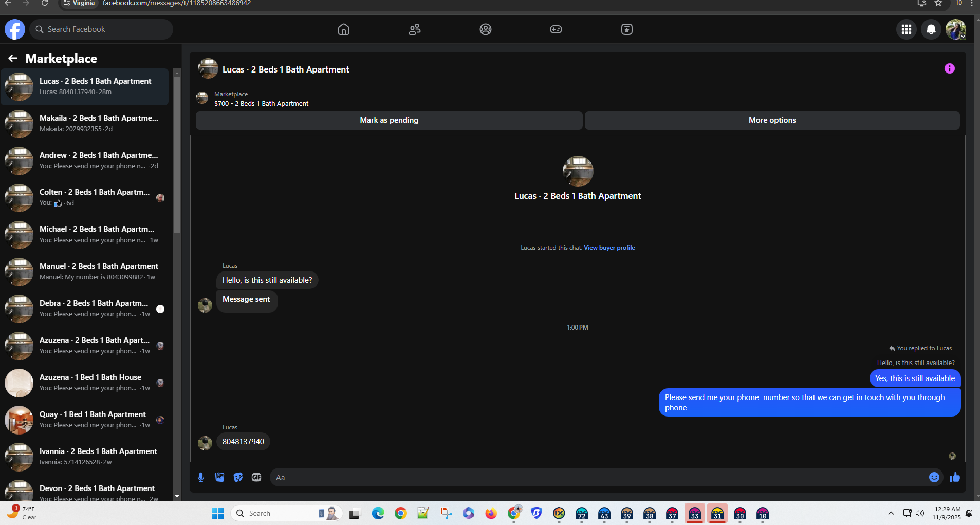Open the Windows Start menu
The width and height of the screenshot is (980, 525).
218,513
